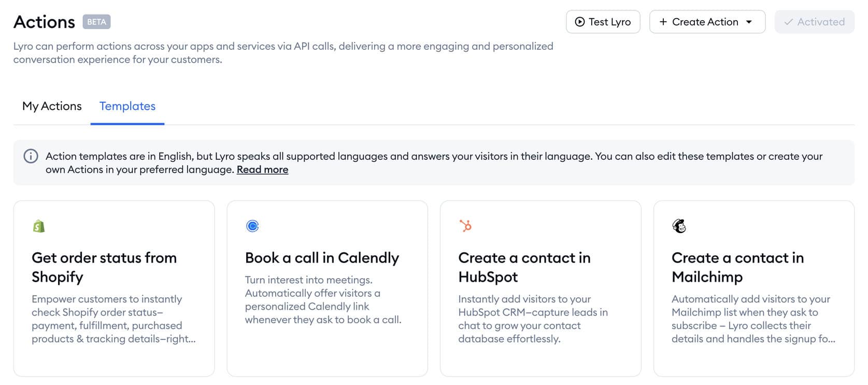Image resolution: width=868 pixels, height=385 pixels.
Task: Click the Activated status button
Action: pos(814,22)
